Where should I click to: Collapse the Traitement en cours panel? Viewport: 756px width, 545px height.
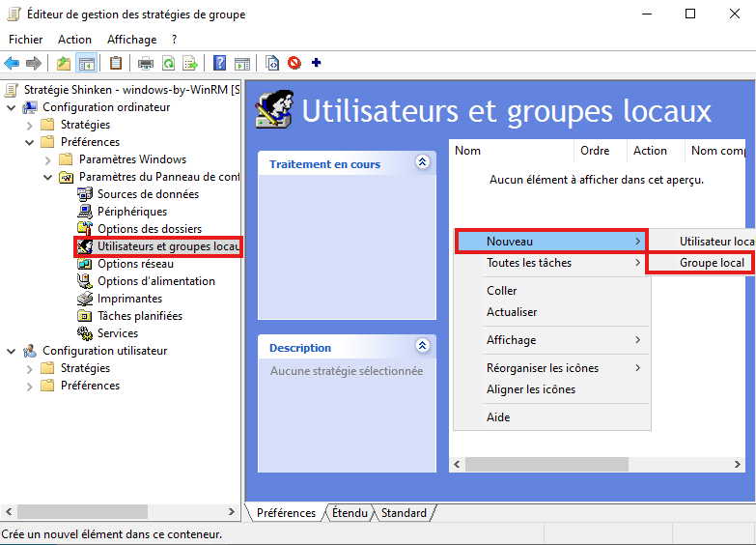click(422, 163)
